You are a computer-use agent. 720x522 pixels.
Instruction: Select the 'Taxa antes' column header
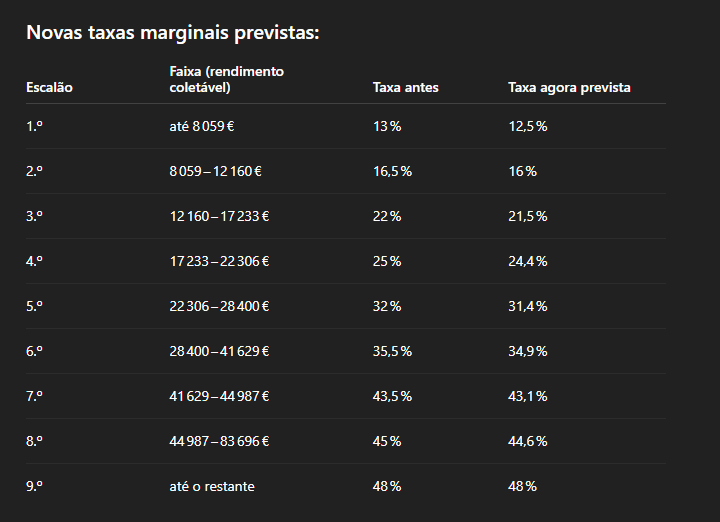[x=405, y=87]
